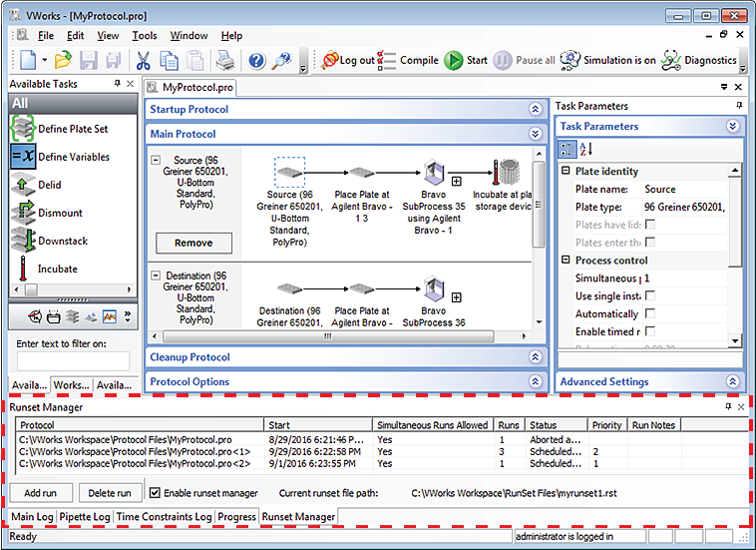Select the Incubate task icon
The image size is (756, 550).
click(23, 269)
